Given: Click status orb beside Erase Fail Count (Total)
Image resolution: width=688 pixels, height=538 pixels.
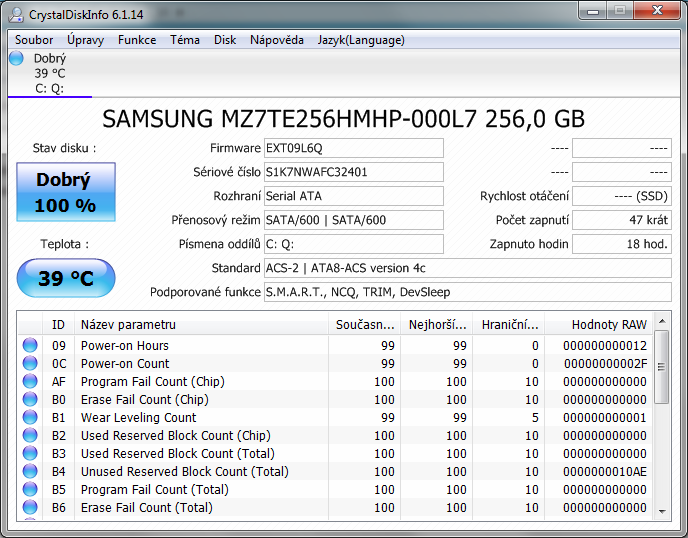Looking at the screenshot, I should tap(30, 508).
